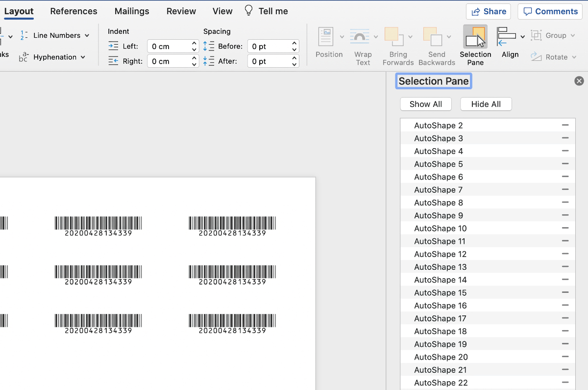Toggle visibility of AutoShape 5
Viewport: 588px width, 390px height.
click(565, 164)
